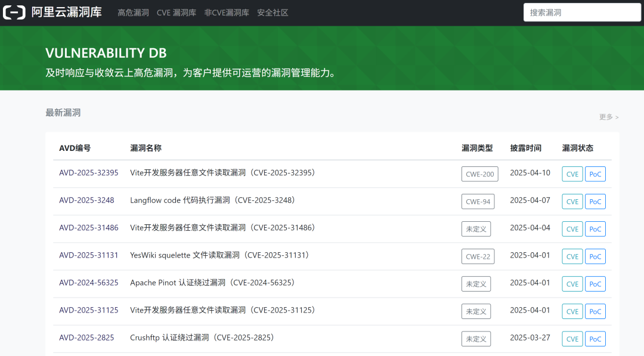Select the Langflow code 代码执行漏洞 name
This screenshot has height=356, width=644.
click(x=213, y=200)
